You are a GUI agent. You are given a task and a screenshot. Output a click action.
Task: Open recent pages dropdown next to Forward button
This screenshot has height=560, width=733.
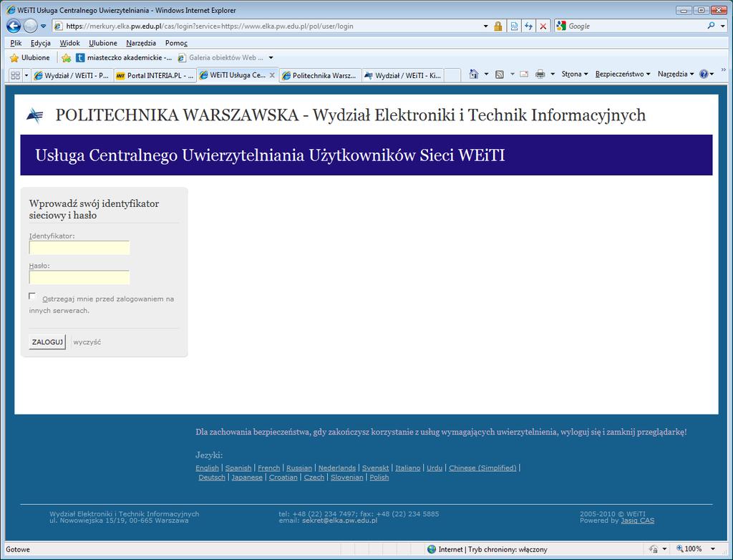(43, 26)
